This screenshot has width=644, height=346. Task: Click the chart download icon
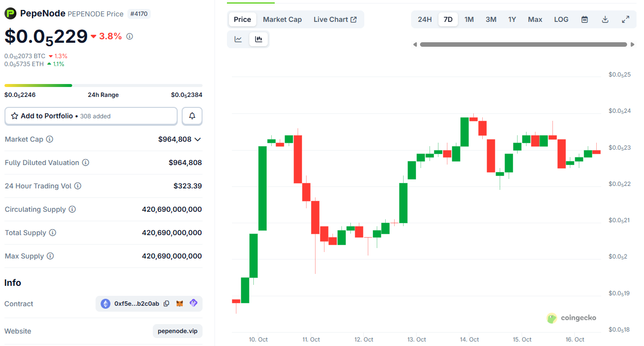[x=605, y=19]
